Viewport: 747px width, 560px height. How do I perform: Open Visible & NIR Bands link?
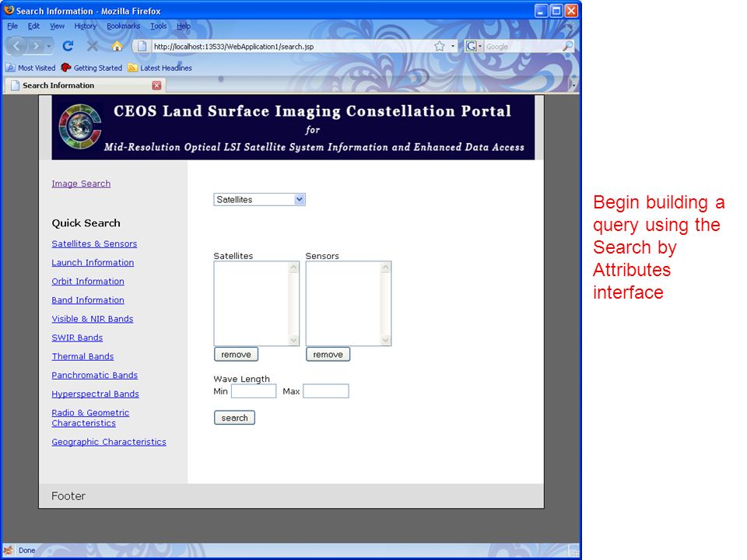(x=93, y=319)
